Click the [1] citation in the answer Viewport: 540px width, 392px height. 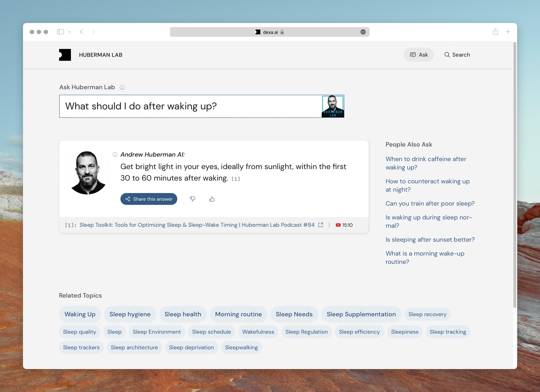pyautogui.click(x=236, y=179)
